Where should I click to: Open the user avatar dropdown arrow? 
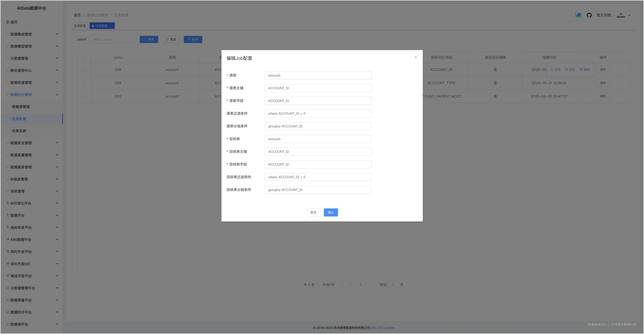coord(629,15)
